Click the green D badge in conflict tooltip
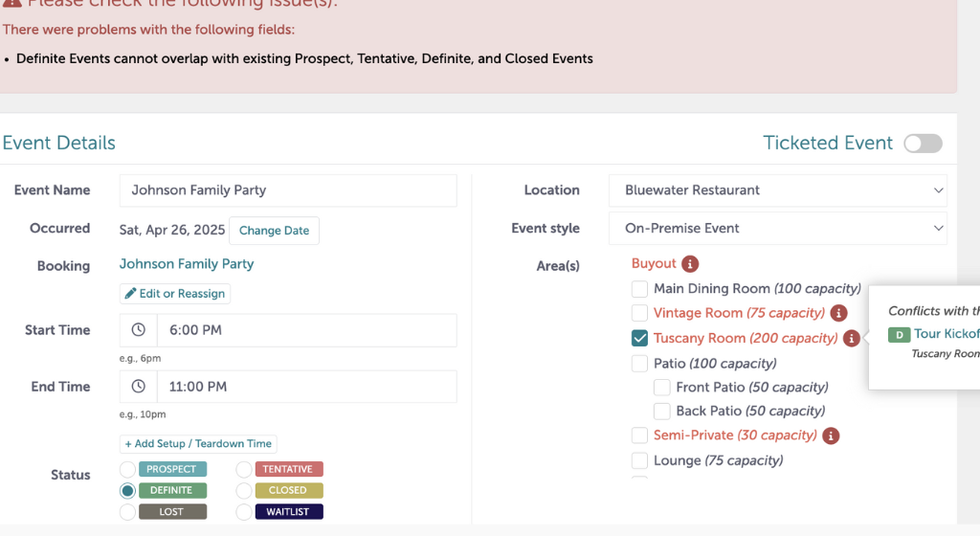 click(899, 334)
